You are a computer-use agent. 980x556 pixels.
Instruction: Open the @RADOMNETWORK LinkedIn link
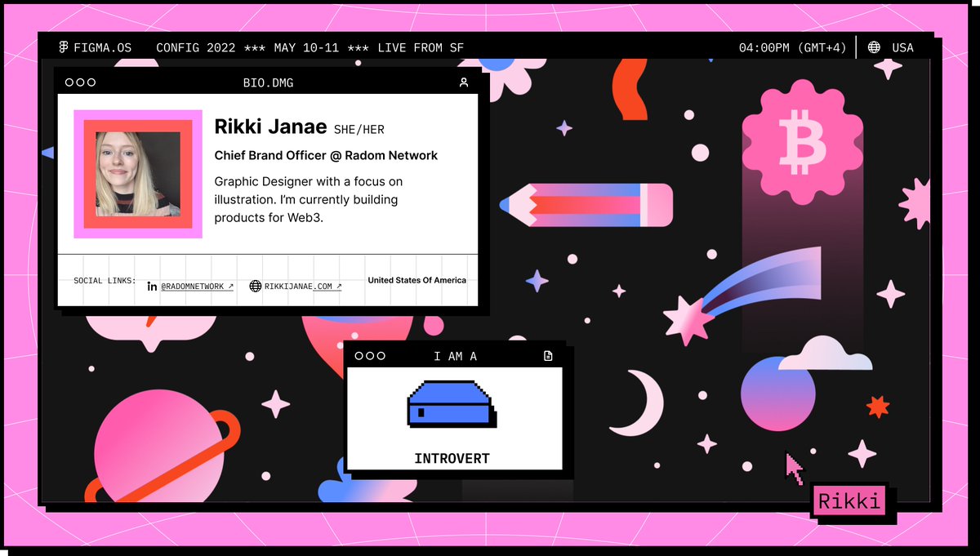[197, 287]
